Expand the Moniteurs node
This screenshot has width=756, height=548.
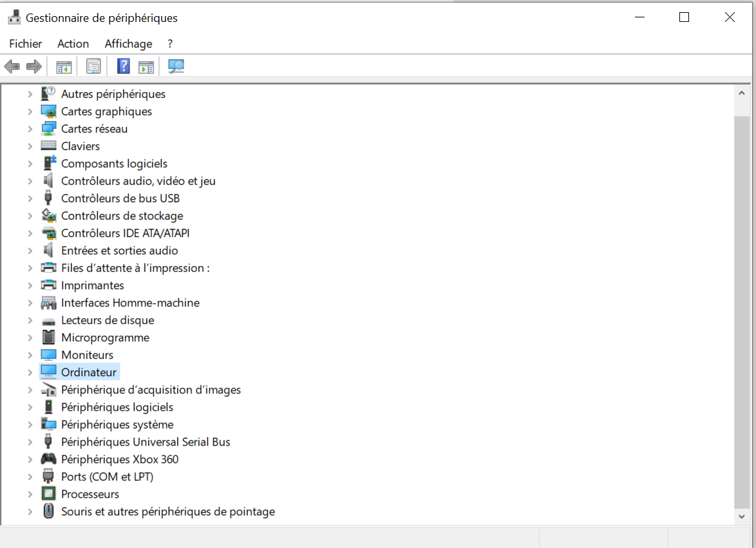coord(30,355)
